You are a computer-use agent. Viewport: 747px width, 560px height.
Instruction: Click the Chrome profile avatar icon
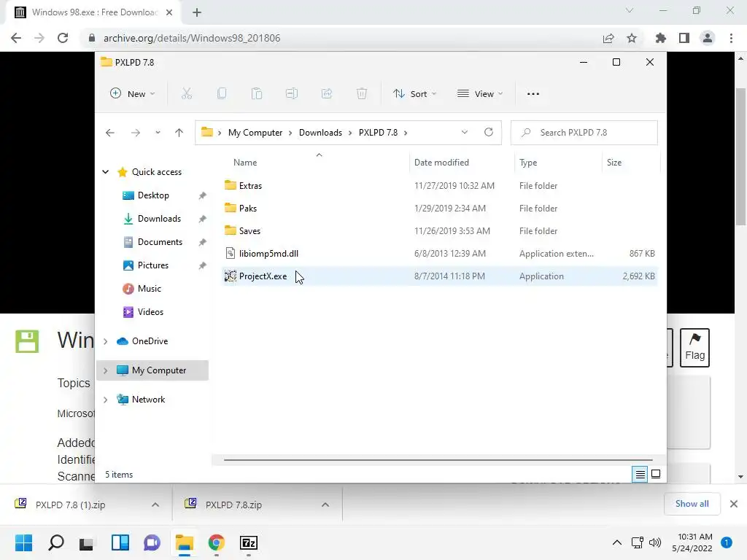coord(708,38)
